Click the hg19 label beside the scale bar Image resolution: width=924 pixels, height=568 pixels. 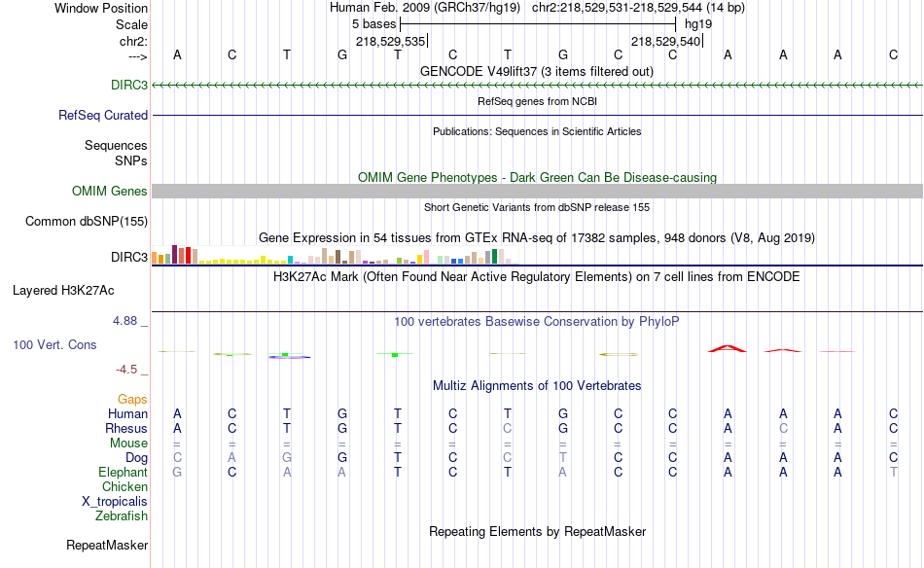pyautogui.click(x=698, y=24)
